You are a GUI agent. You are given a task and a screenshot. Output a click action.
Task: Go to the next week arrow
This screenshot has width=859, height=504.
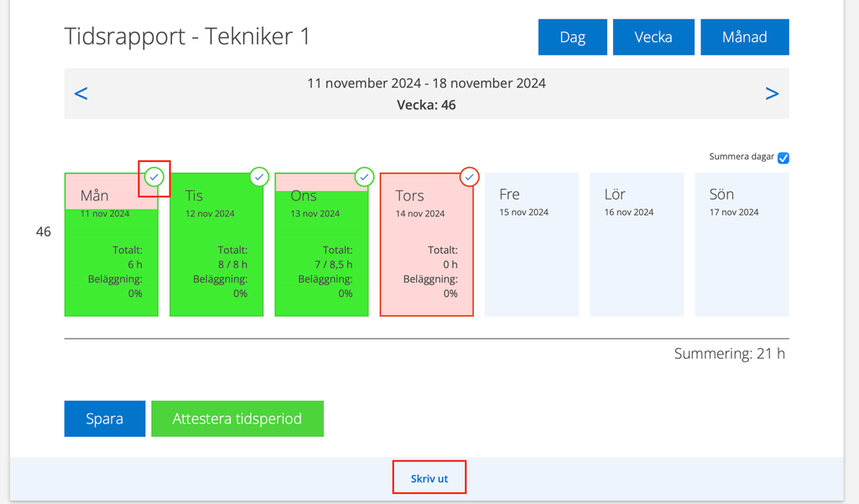(772, 94)
